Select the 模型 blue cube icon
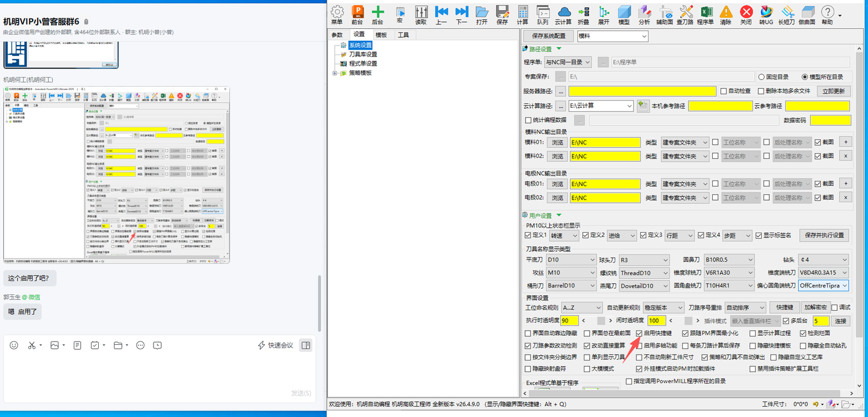868x417 pixels. (624, 15)
